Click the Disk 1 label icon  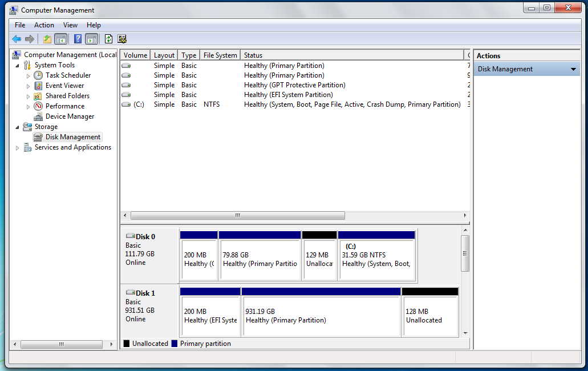coord(130,292)
